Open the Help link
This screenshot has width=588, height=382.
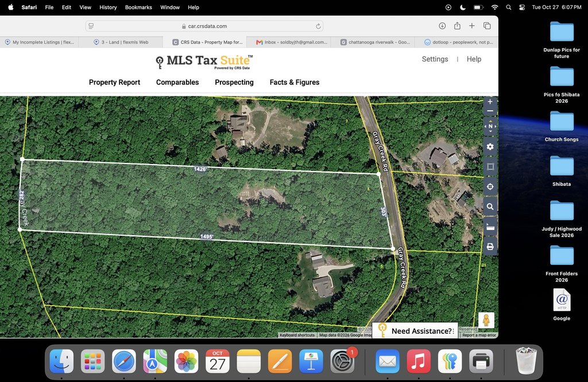[x=474, y=59]
